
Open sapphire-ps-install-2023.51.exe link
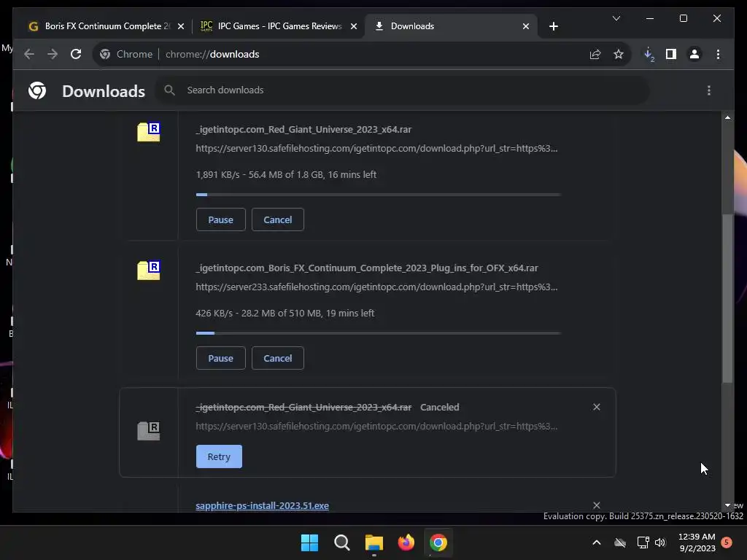262,506
